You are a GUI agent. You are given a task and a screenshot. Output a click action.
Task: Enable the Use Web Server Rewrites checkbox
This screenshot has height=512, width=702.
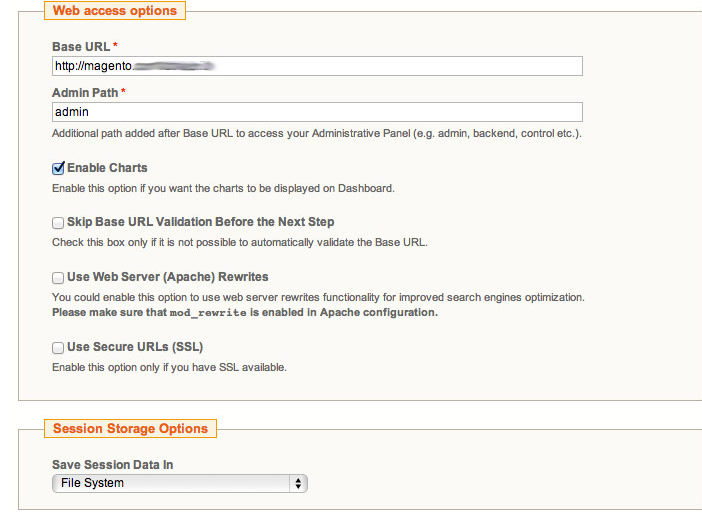[x=59, y=277]
